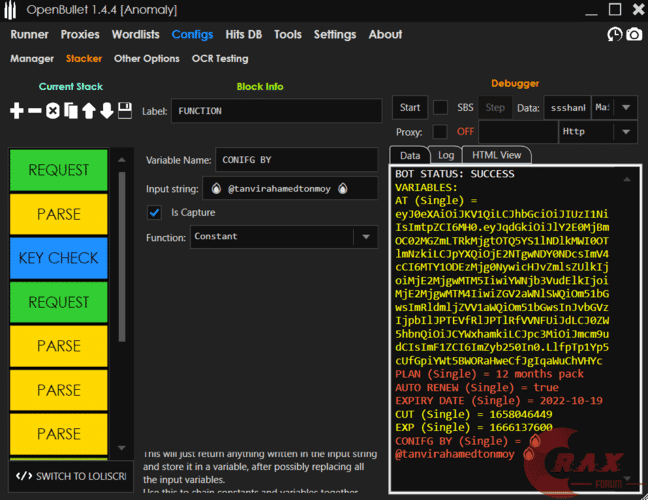Switch to the Log tab
The height and width of the screenshot is (500, 648).
point(445,155)
